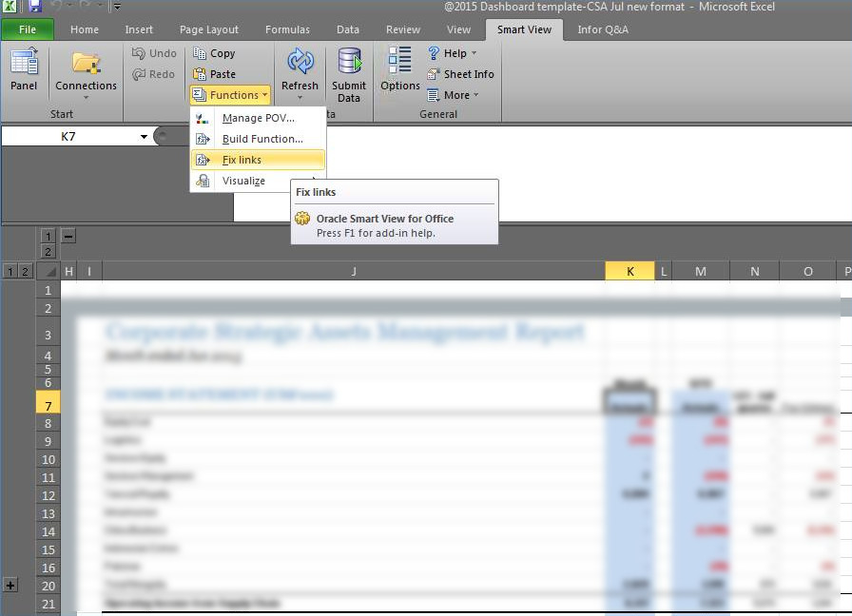Switch to the Insert tab
852x616 pixels.
click(139, 29)
